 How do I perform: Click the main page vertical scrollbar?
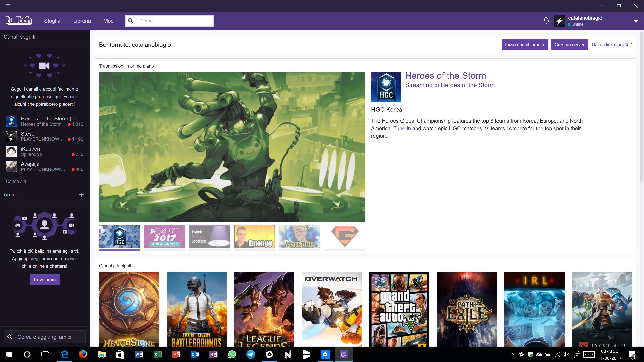(641, 106)
